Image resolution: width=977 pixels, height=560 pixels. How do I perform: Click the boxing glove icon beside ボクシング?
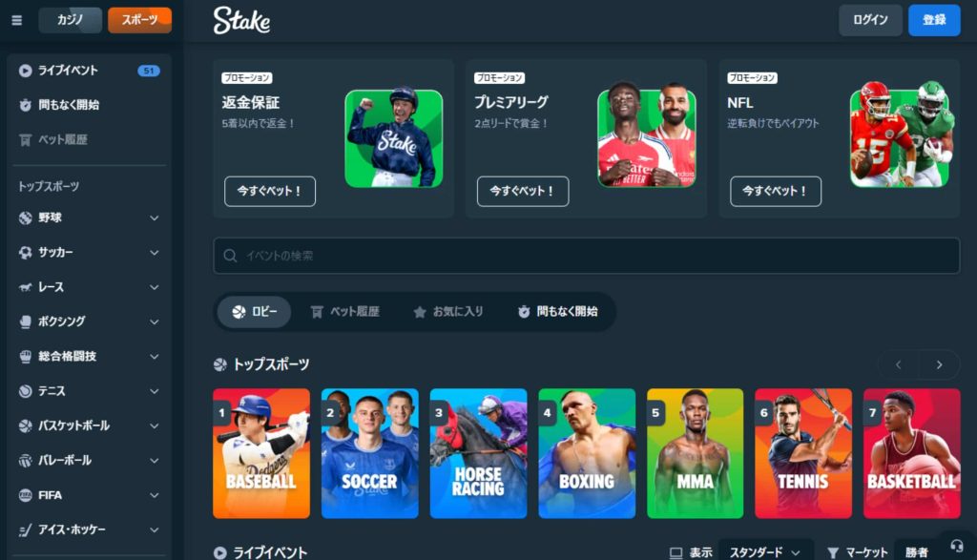25,321
